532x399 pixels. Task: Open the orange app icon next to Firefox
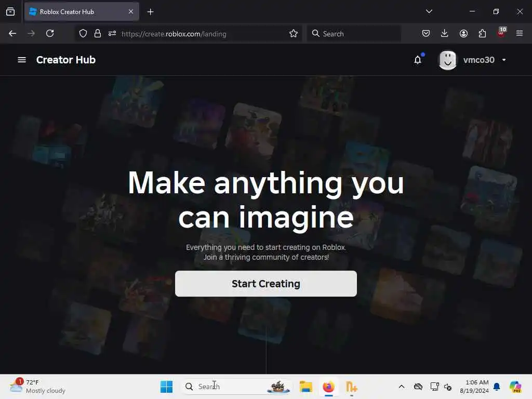point(351,387)
